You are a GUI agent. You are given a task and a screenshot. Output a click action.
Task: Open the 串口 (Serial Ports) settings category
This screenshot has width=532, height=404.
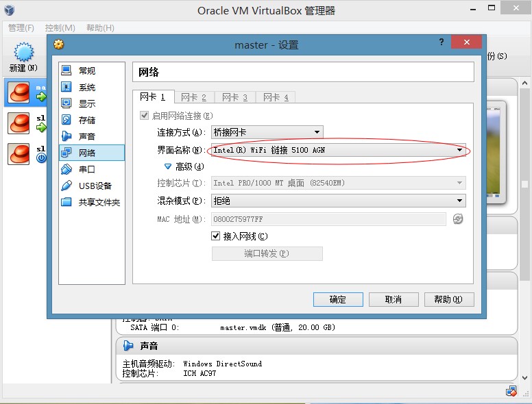92,169
